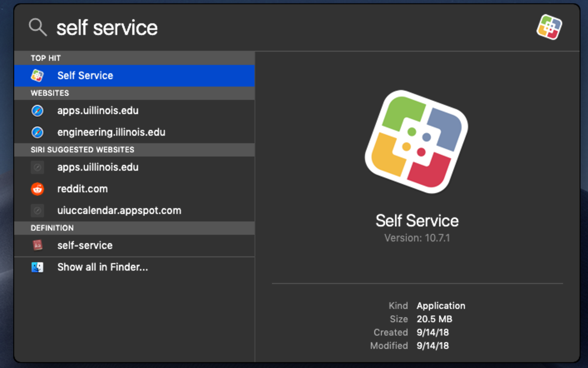Click the Modified date 9/14/18

click(432, 346)
